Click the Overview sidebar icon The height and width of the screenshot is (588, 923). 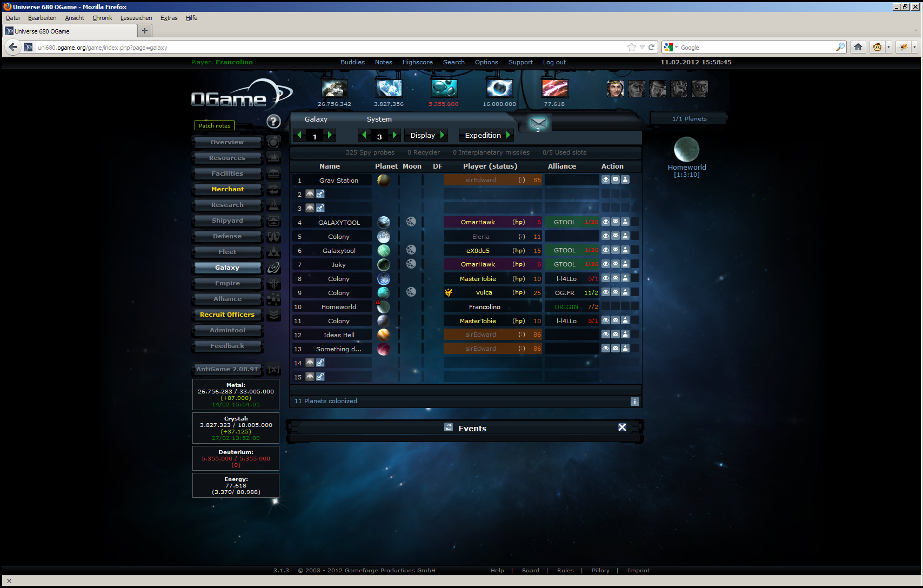click(x=274, y=142)
